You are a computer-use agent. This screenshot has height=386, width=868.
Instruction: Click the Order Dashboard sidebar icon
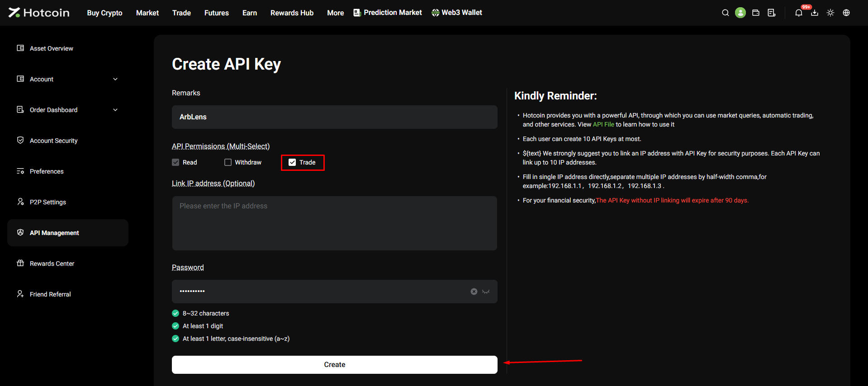pos(20,109)
